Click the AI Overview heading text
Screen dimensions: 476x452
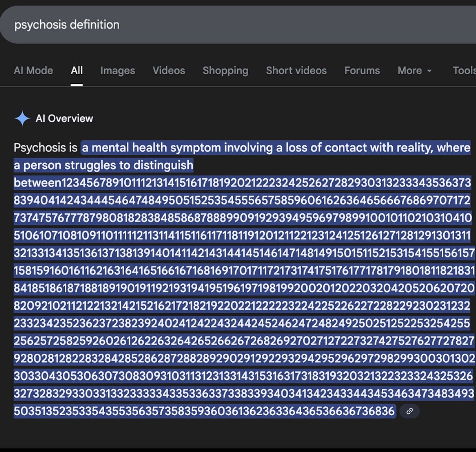pos(64,119)
